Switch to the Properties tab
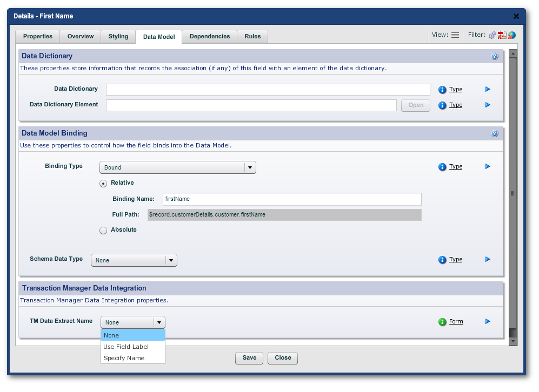Viewport: 539px width, 392px height. [x=38, y=36]
